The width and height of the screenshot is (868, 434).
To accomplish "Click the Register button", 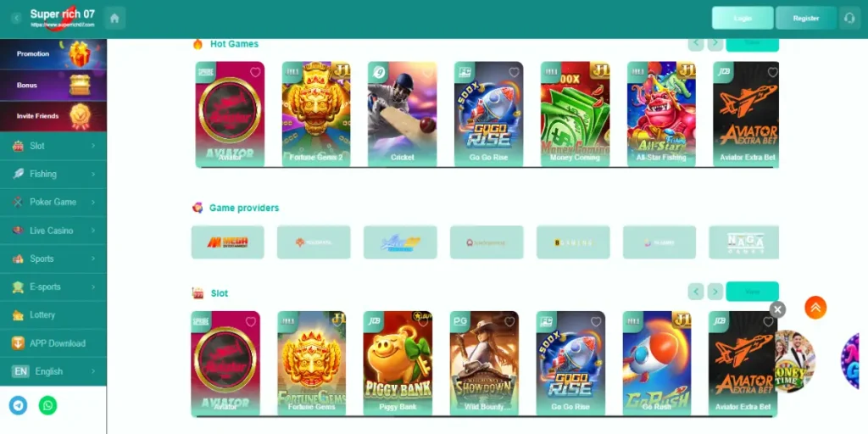I will coord(806,18).
